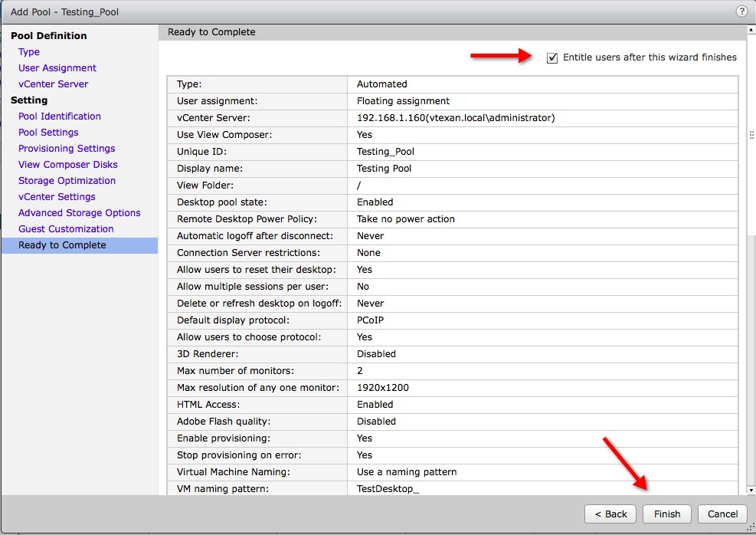The height and width of the screenshot is (535, 756).
Task: Click the summary scrollbar down arrow
Action: point(751,490)
